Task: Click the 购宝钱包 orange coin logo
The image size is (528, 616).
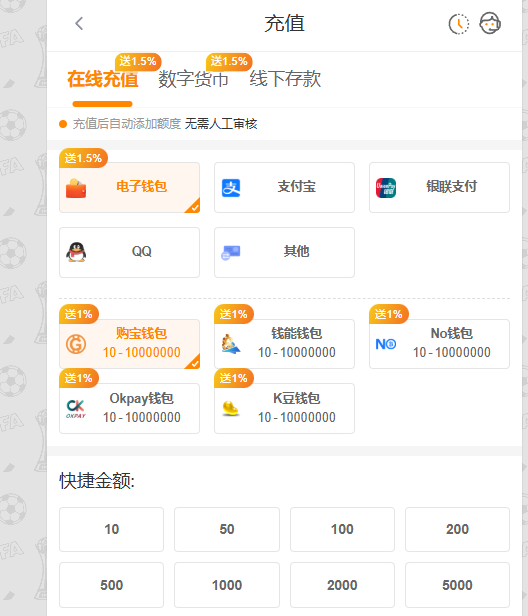Action: [76, 345]
